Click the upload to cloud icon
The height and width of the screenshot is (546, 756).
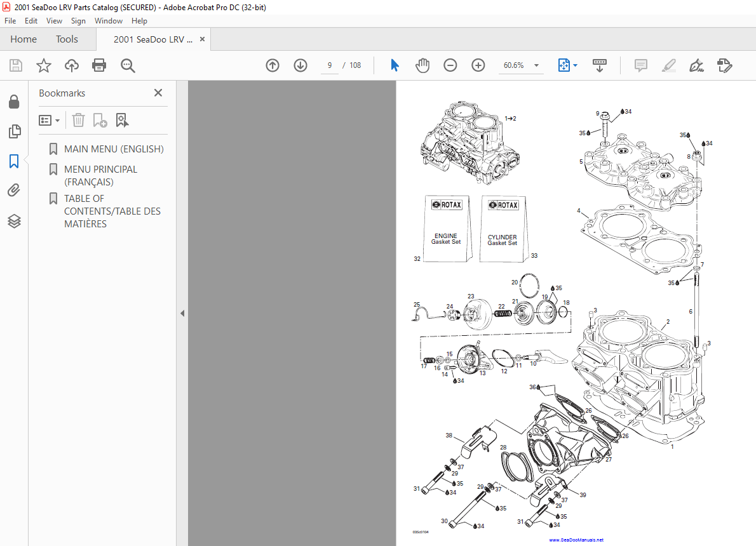[x=71, y=65]
